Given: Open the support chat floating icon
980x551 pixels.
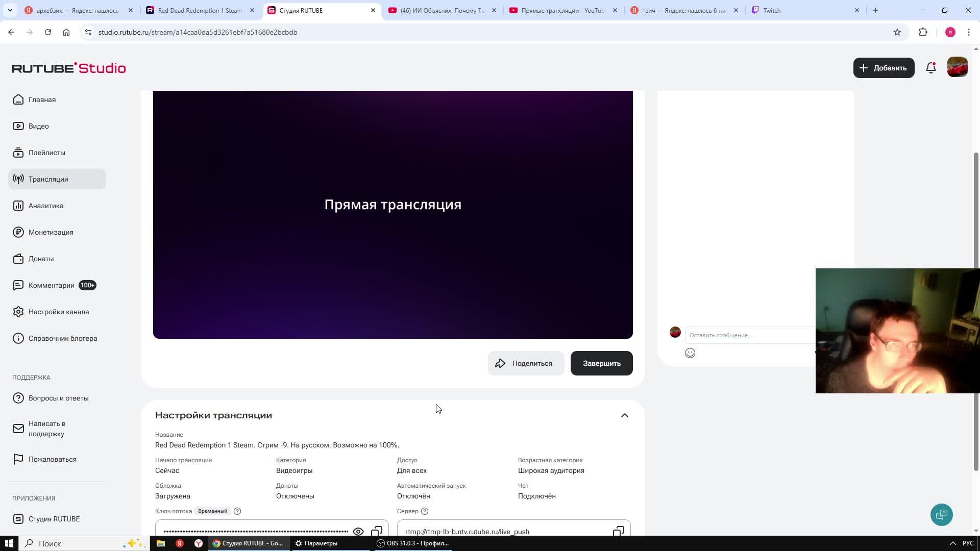Looking at the screenshot, I should tap(941, 514).
